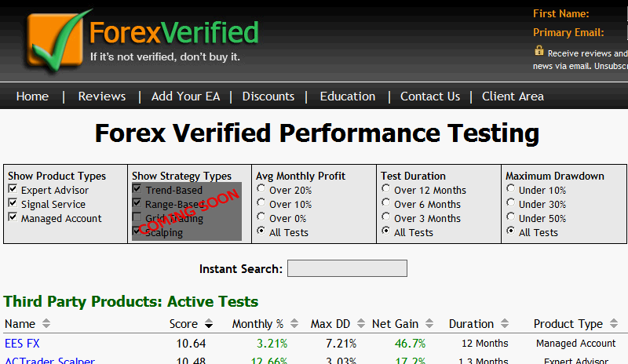Image resolution: width=628 pixels, height=364 pixels.
Task: Click the Product Type column header
Action: [x=568, y=323]
